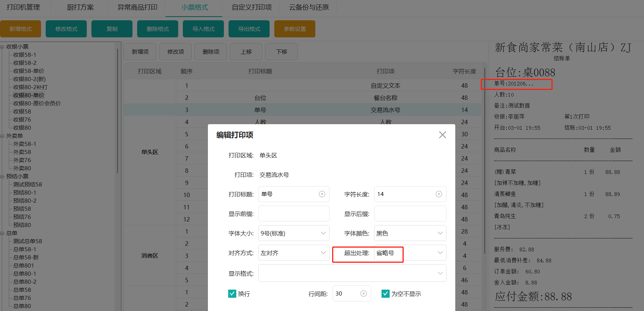The height and width of the screenshot is (311, 644).
Task: Move the item up with 上移
Action: (x=246, y=52)
